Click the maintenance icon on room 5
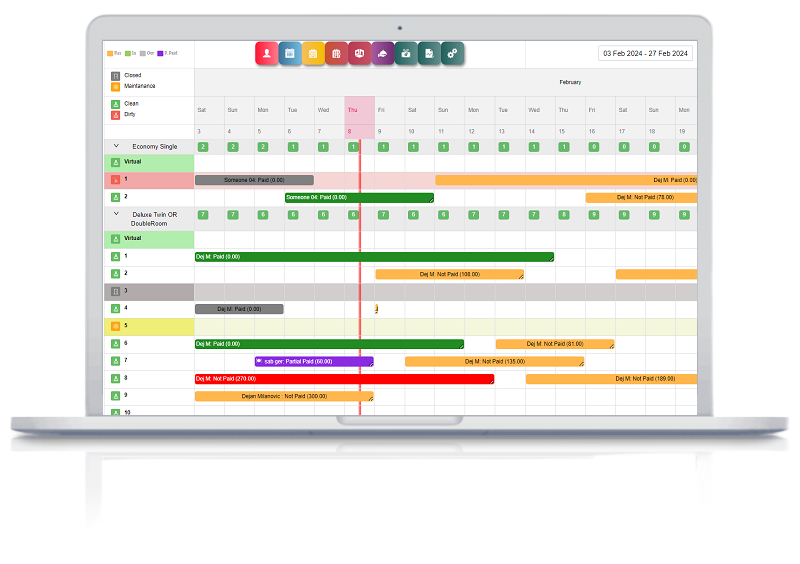The width and height of the screenshot is (800, 564). pyautogui.click(x=115, y=326)
